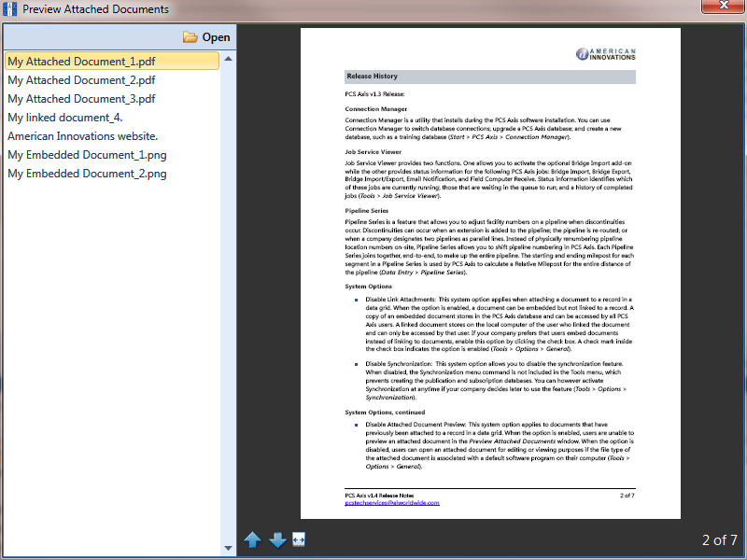The height and width of the screenshot is (560, 747).
Task: Click the Open button with folder icon
Action: click(206, 37)
